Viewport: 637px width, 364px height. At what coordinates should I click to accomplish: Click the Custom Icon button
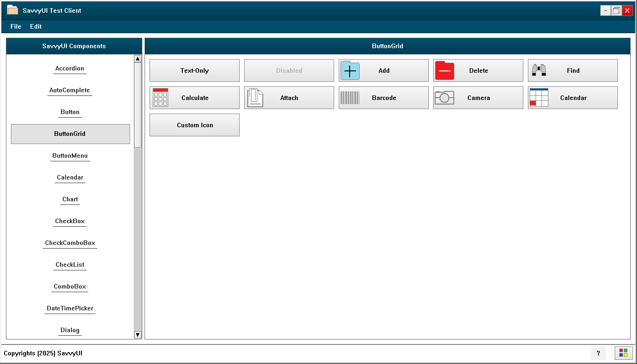click(194, 125)
